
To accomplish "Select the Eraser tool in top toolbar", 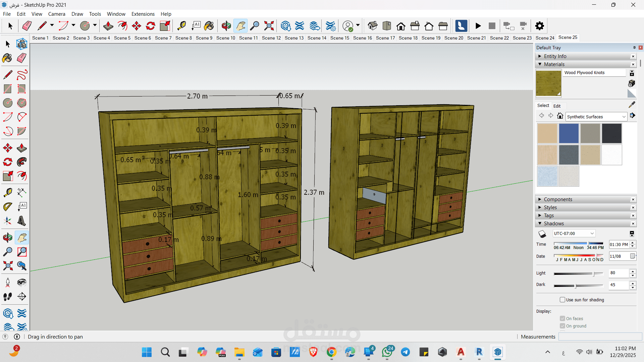I will pos(27,26).
